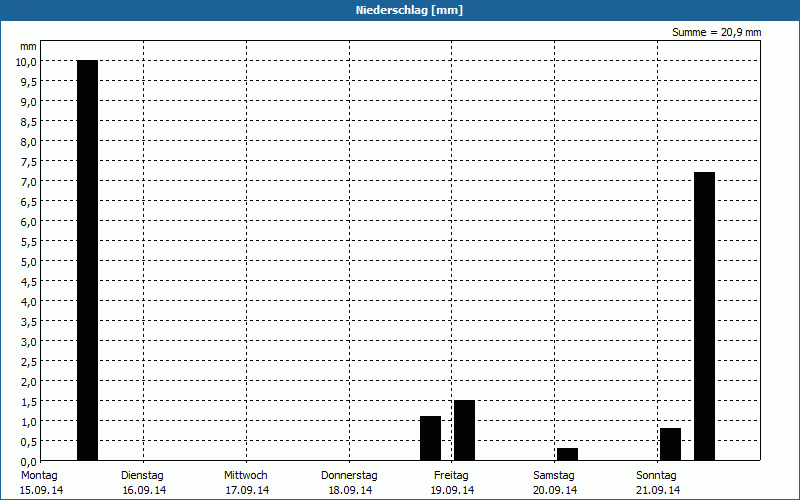
Task: Click the 9,5 y-axis value
Action: coord(29,81)
